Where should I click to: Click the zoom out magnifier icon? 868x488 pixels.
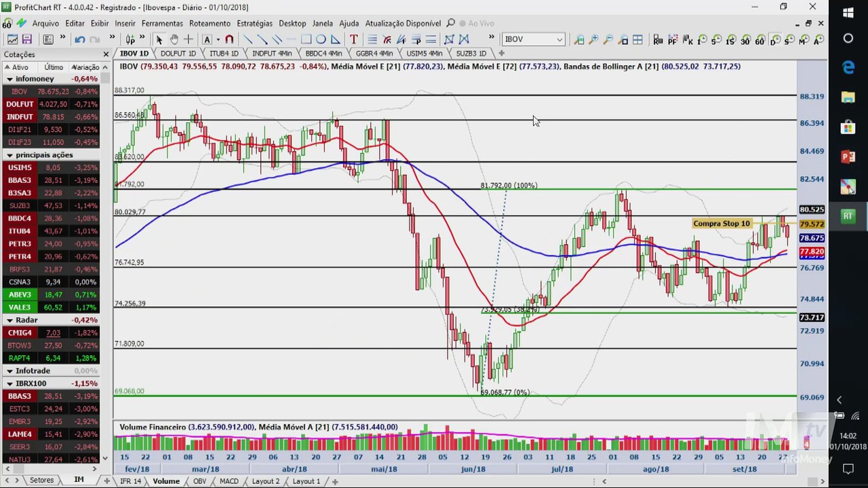(x=608, y=40)
